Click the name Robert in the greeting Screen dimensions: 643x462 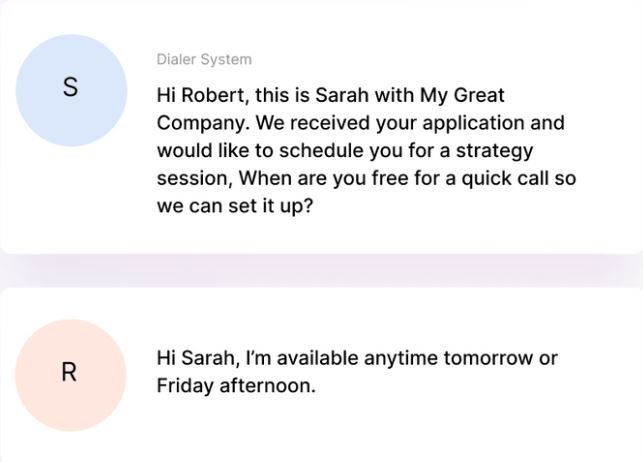tap(215, 95)
